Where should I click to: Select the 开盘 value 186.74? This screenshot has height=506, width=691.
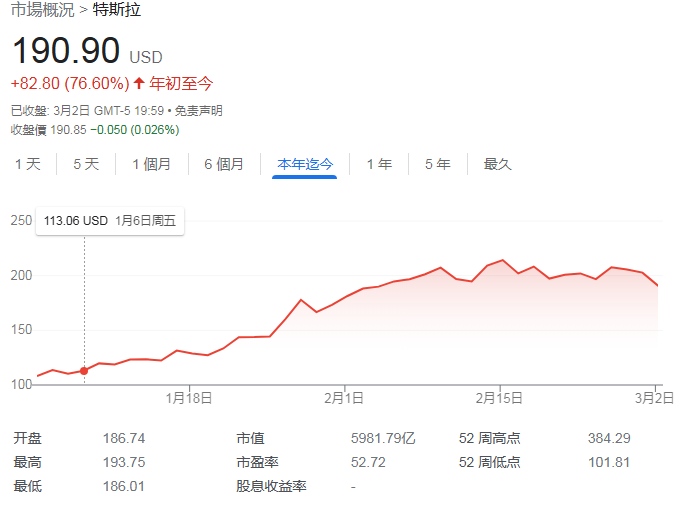124,439
